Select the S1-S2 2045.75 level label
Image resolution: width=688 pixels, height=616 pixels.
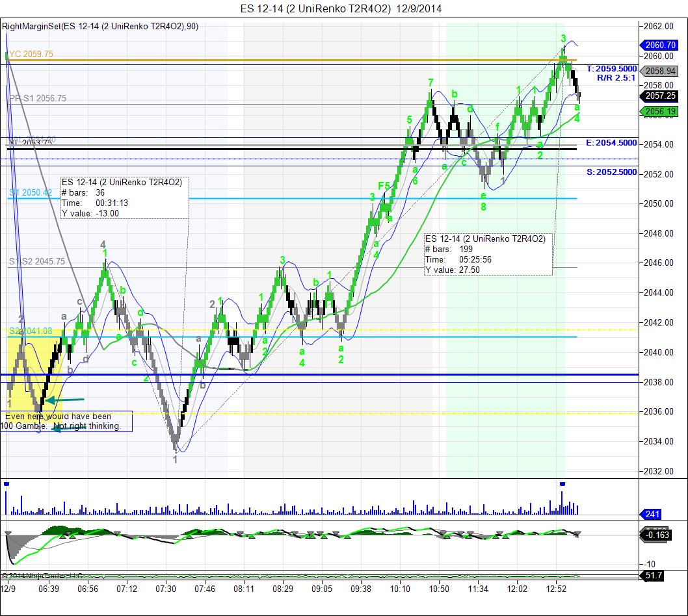point(37,261)
